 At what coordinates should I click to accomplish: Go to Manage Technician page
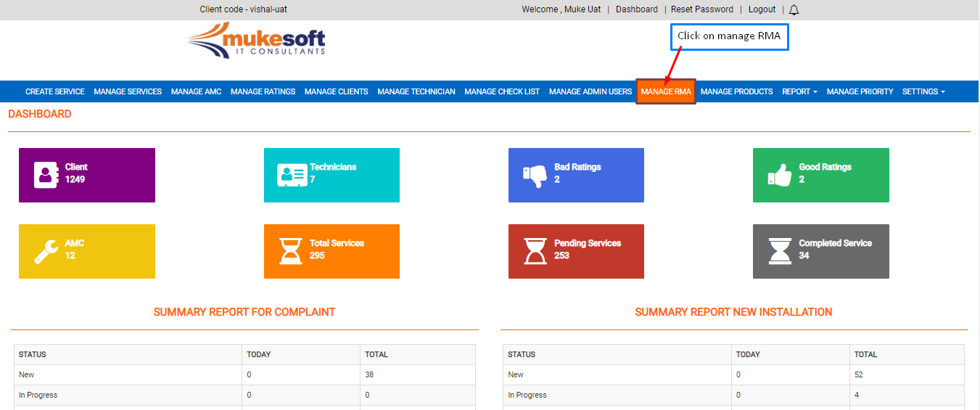pyautogui.click(x=416, y=91)
